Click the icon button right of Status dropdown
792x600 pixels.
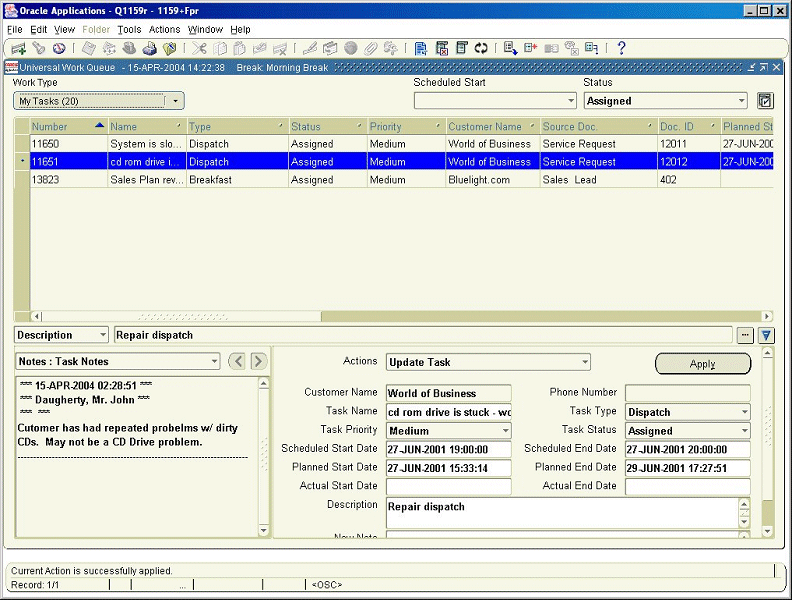click(x=766, y=101)
